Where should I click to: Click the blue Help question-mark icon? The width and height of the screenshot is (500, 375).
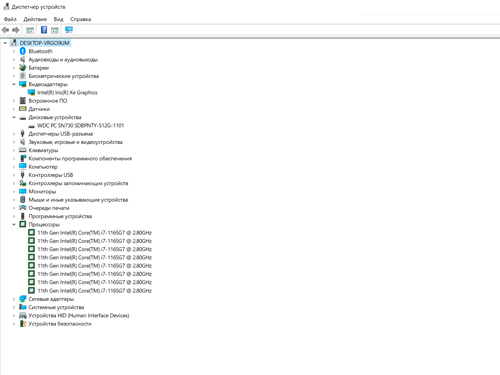44,30
